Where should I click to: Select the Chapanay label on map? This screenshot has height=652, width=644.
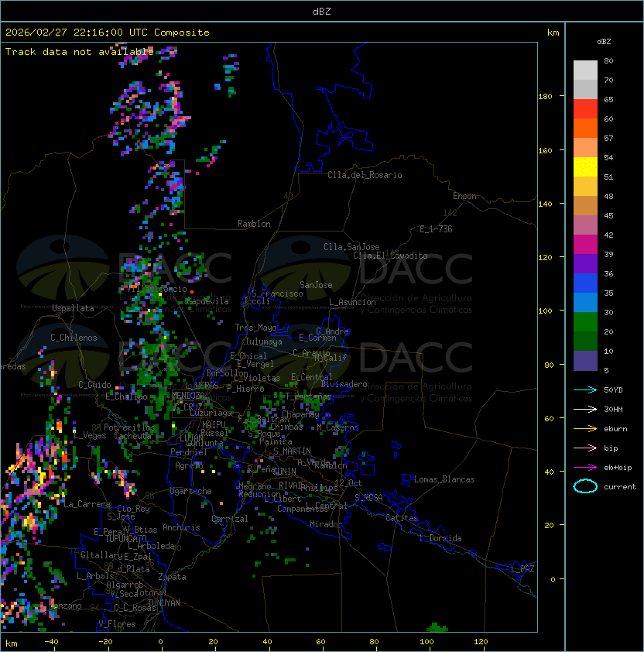click(x=300, y=414)
